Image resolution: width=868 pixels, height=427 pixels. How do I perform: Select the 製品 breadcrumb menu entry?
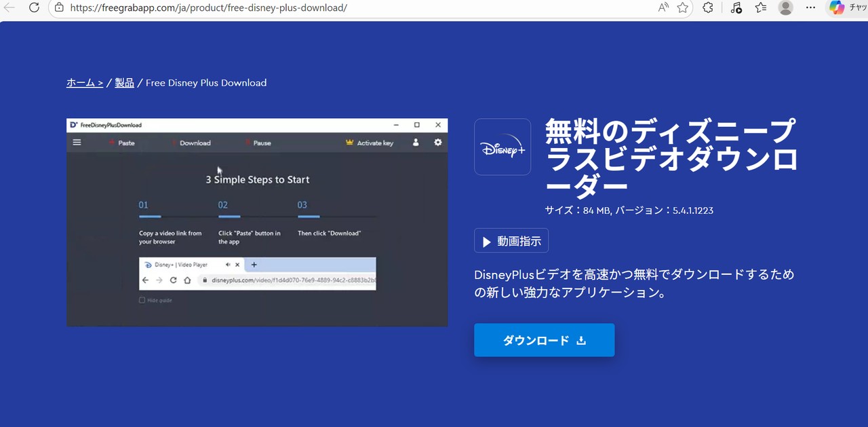pyautogui.click(x=124, y=82)
